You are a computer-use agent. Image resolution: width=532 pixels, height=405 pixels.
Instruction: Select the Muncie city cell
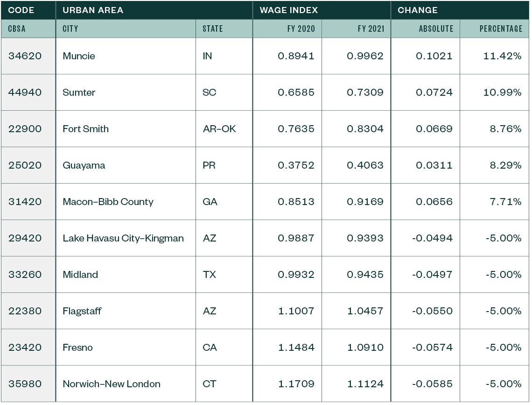coord(79,56)
